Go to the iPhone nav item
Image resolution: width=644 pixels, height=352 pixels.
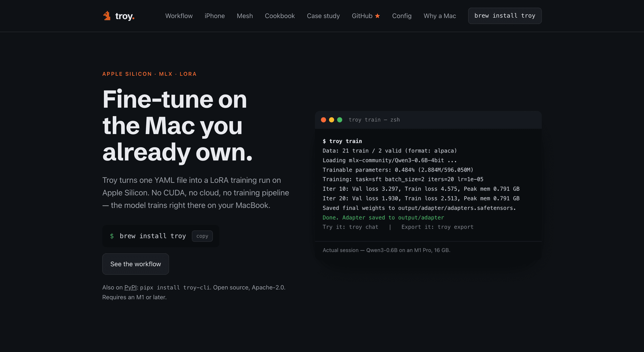pos(215,16)
